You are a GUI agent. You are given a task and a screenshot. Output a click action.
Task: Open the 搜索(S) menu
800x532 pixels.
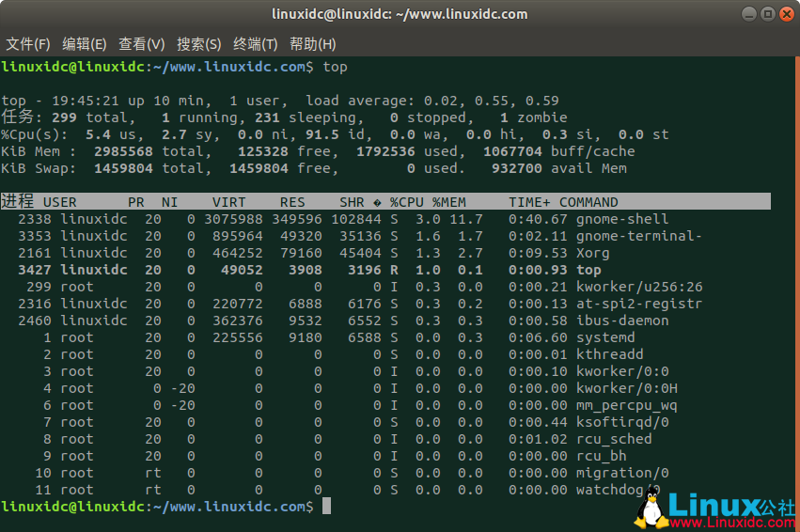point(199,44)
